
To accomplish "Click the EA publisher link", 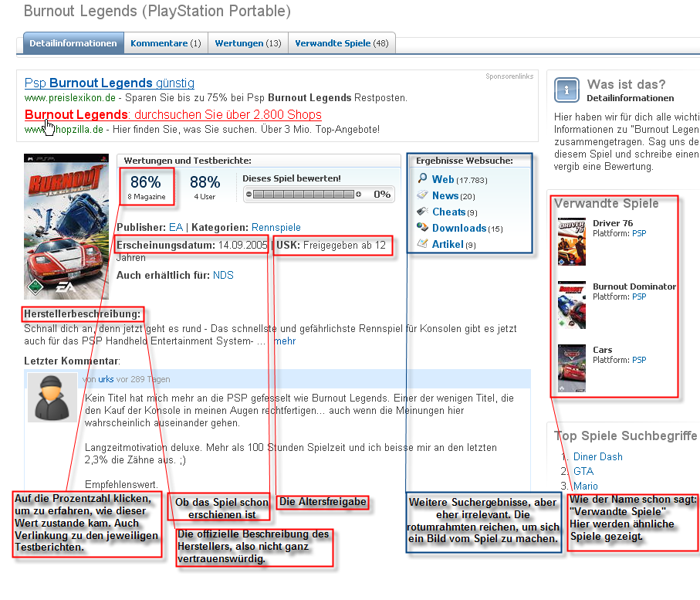I will point(176,228).
